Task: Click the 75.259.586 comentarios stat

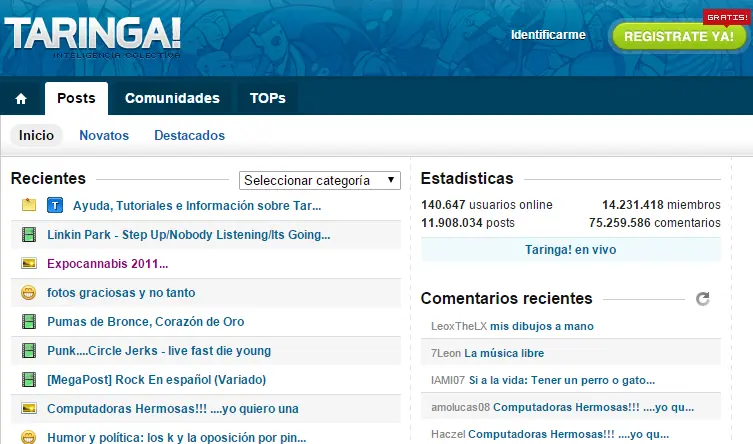Action: pyautogui.click(x=655, y=223)
